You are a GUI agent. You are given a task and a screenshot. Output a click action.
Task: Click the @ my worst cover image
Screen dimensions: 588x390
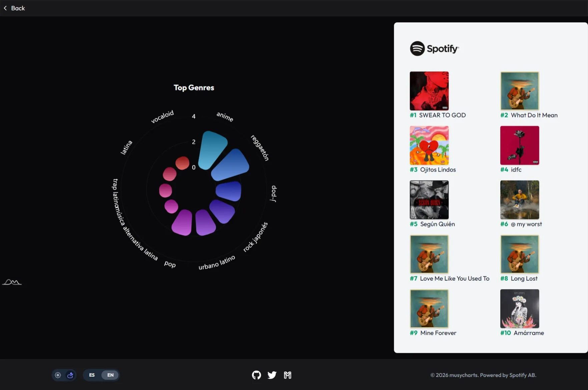(x=520, y=200)
